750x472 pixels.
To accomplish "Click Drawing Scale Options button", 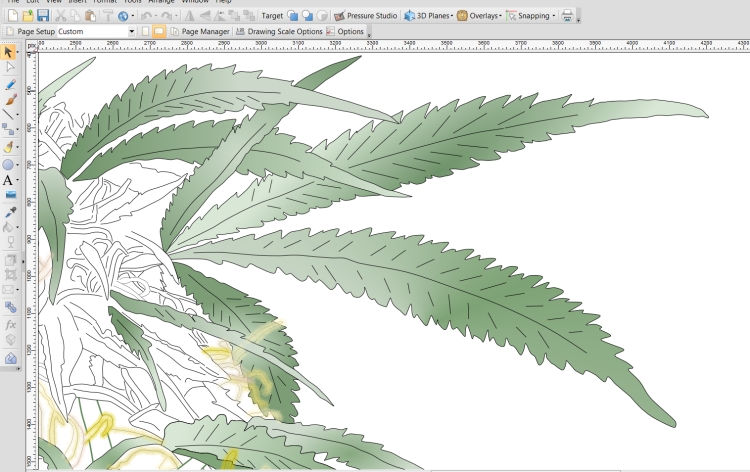I will pos(279,32).
